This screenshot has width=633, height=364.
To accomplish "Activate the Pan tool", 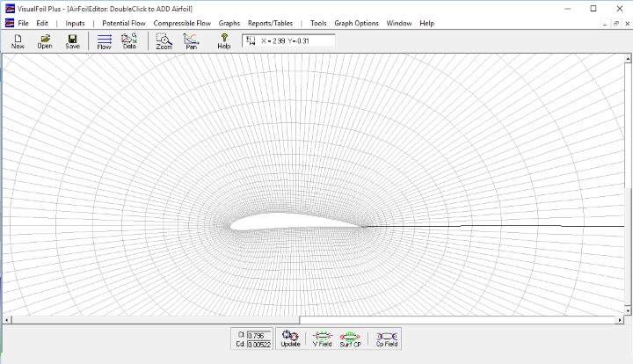I will [x=191, y=41].
